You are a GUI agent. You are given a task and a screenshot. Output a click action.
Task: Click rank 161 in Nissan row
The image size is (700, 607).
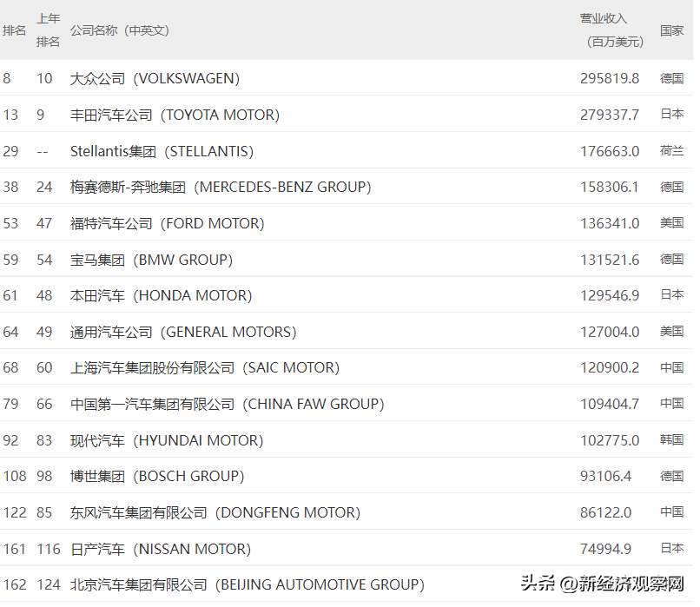[x=15, y=550]
